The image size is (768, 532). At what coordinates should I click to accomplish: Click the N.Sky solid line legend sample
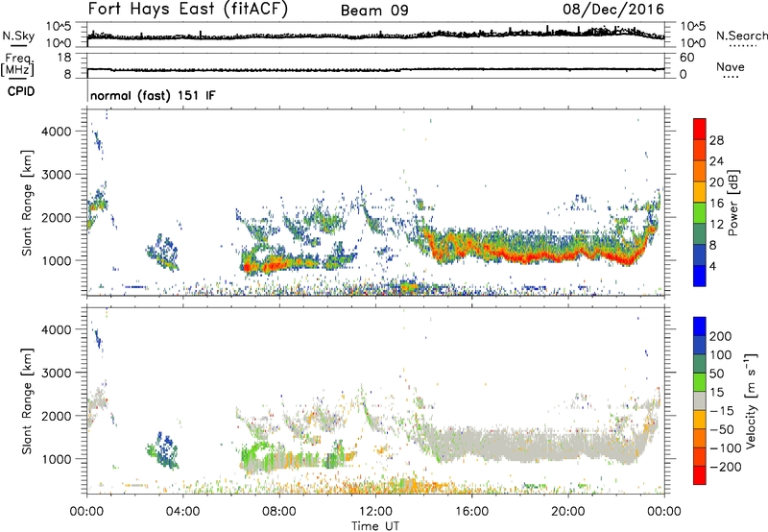[18, 45]
